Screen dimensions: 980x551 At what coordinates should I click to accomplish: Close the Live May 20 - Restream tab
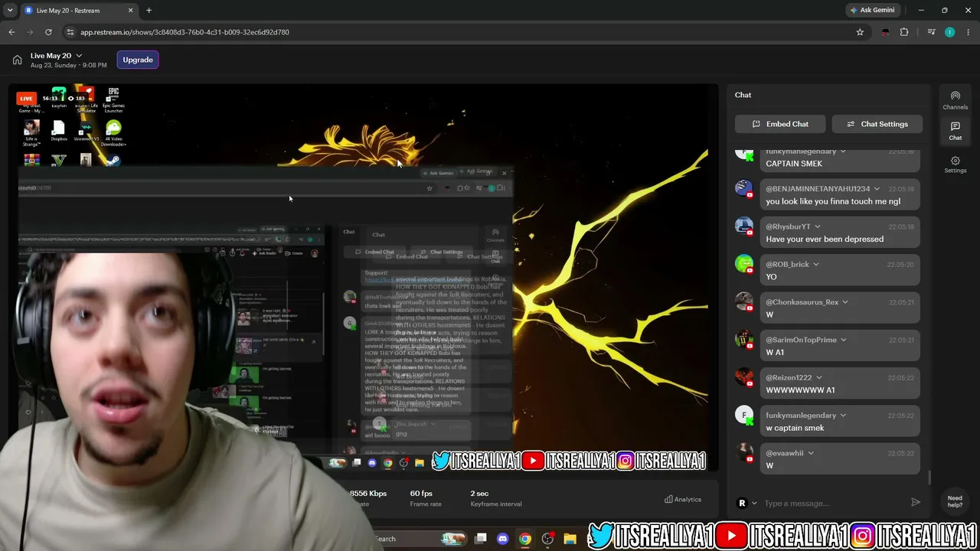point(130,11)
